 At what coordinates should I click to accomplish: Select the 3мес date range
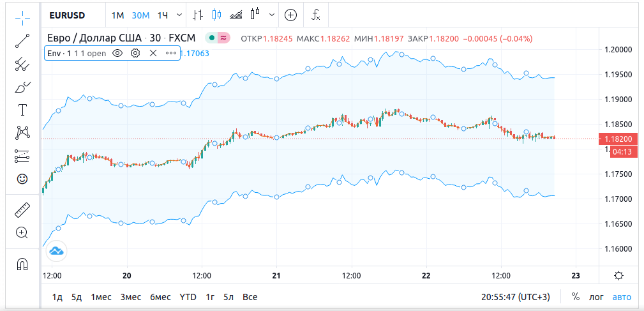pos(130,297)
